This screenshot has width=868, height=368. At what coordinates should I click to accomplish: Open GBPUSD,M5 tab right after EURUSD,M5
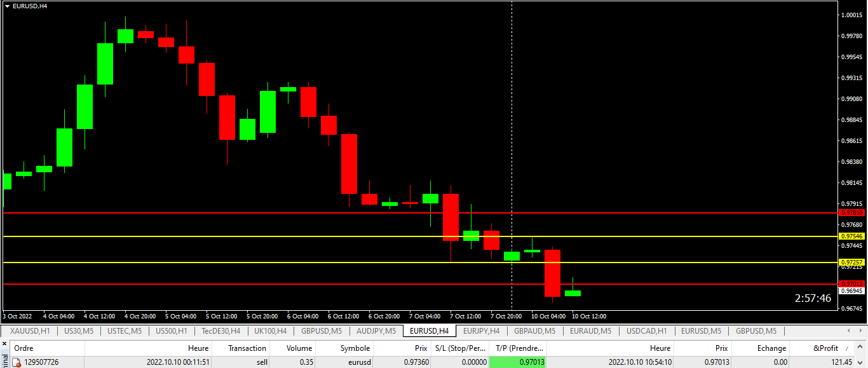(756, 331)
